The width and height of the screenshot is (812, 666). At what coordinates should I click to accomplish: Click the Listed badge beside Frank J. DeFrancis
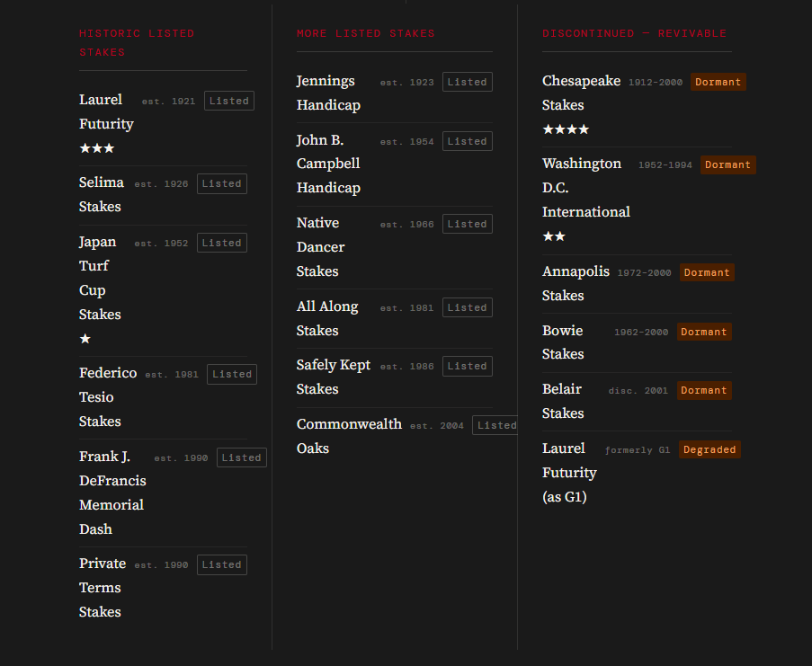click(241, 457)
